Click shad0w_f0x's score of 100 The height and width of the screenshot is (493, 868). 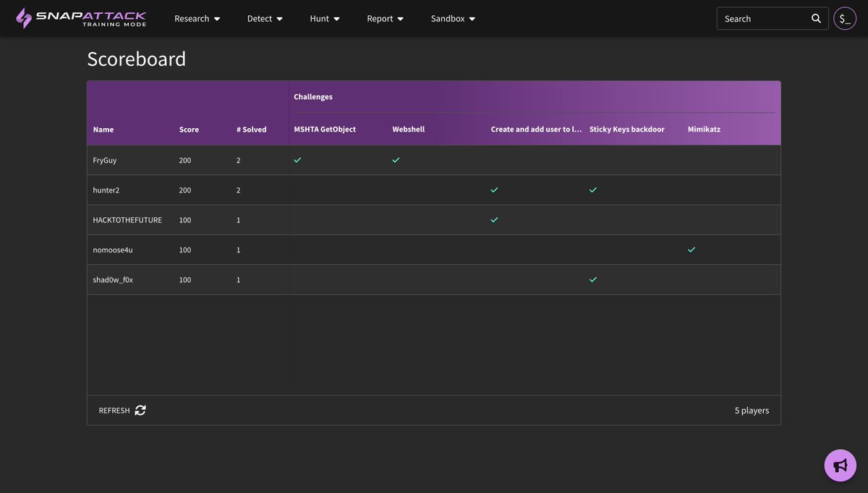(x=185, y=279)
